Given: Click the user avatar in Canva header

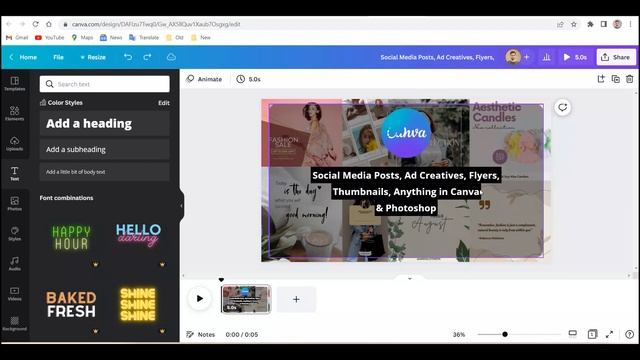Looking at the screenshot, I should (513, 57).
